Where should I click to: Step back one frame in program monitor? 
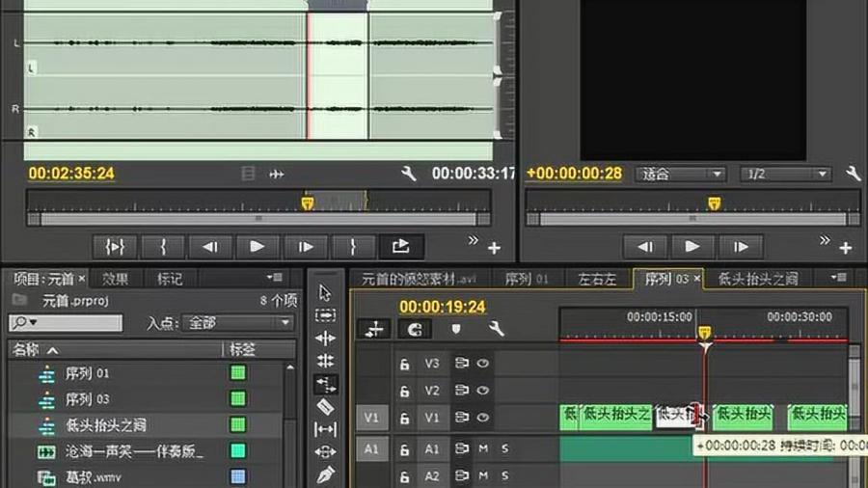click(645, 247)
